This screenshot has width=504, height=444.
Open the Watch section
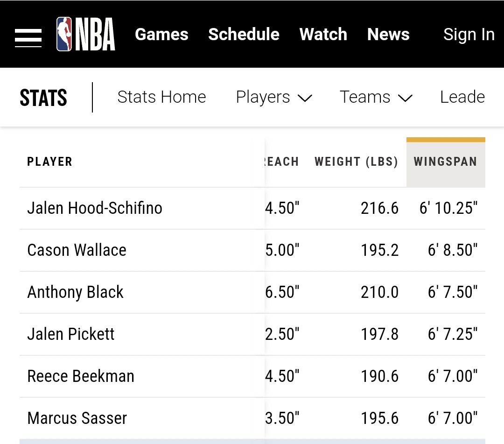[323, 34]
